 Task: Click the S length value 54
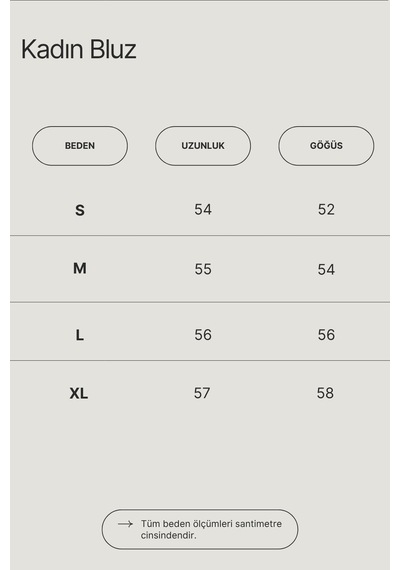pyautogui.click(x=203, y=209)
